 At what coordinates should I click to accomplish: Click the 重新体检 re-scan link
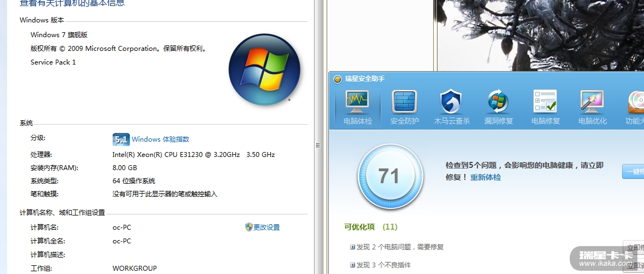click(486, 177)
